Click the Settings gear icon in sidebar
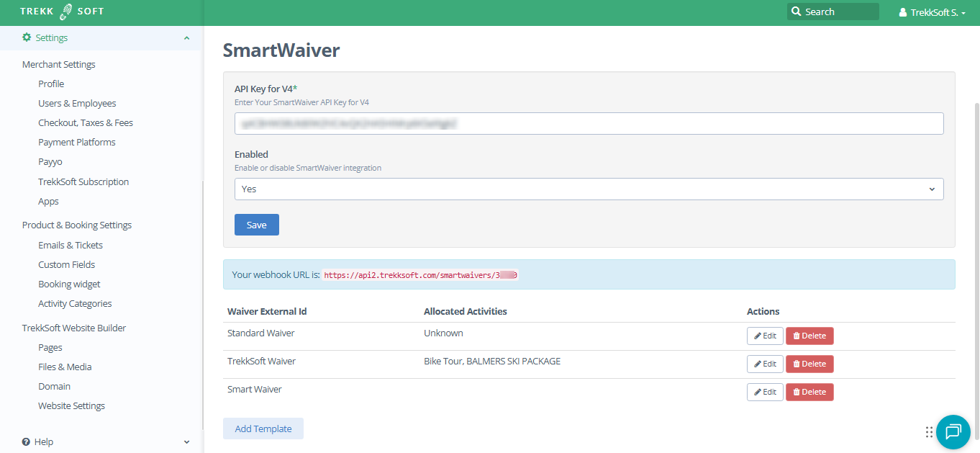Screen dimensions: 980x453 [27, 37]
